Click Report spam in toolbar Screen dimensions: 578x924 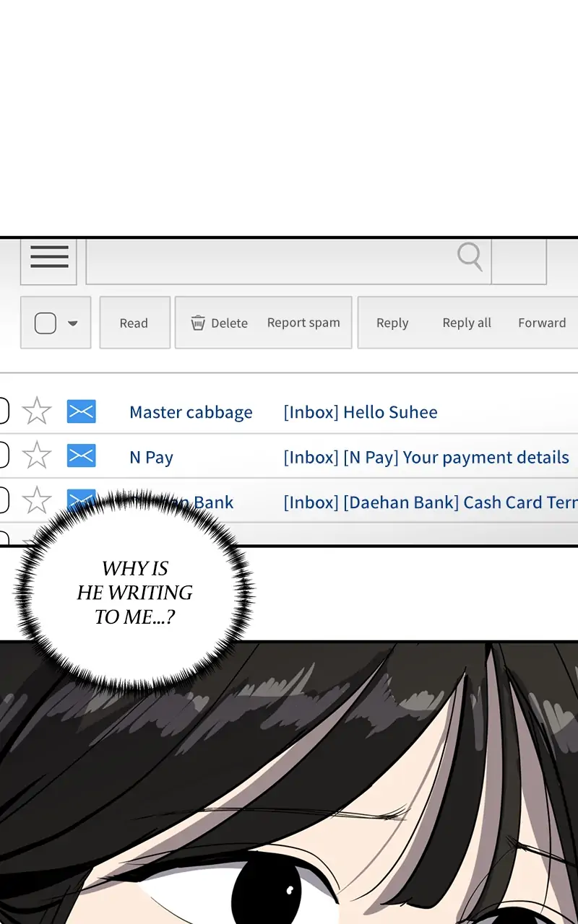(x=303, y=323)
